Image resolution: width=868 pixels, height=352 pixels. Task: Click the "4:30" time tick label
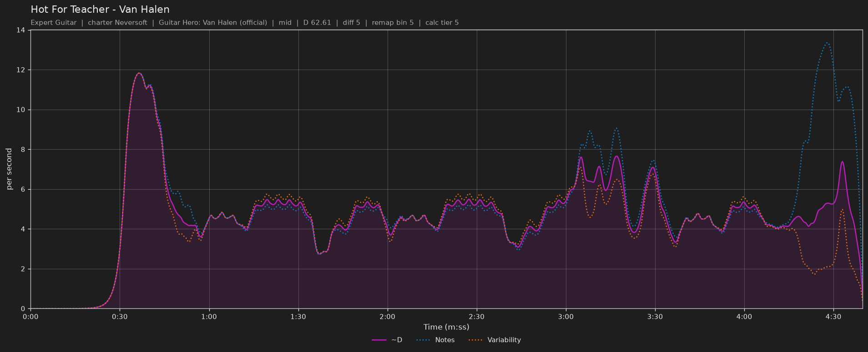tap(833, 317)
